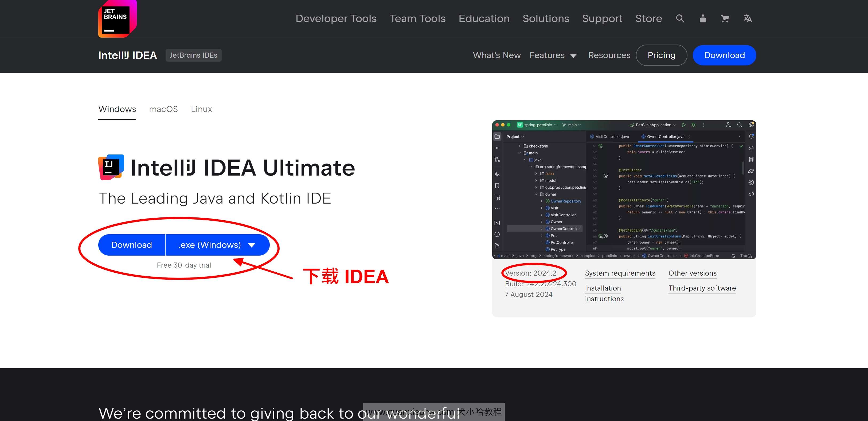Open the spring-petclinic project dropdown in preview
Screen dimensions: 868x421
click(x=537, y=125)
